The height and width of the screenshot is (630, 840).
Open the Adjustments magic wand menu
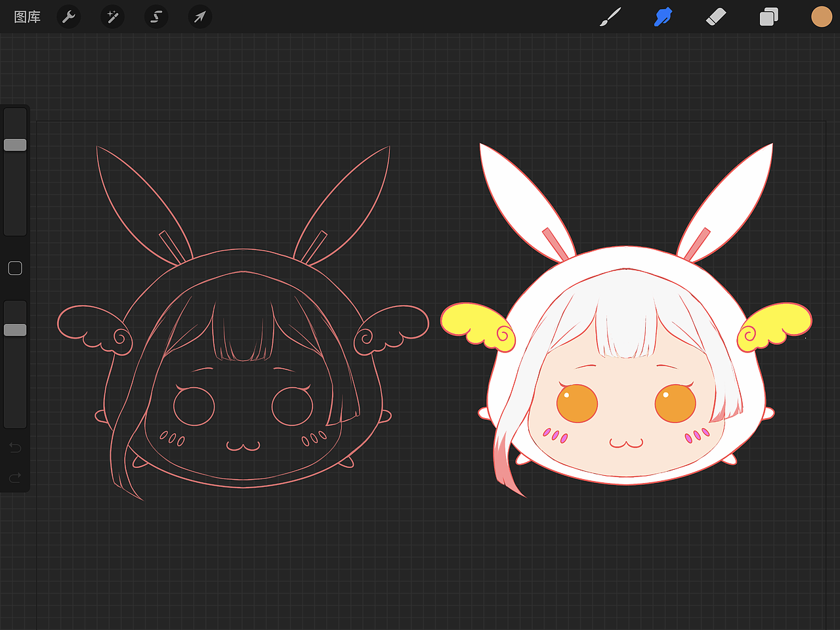tap(113, 16)
